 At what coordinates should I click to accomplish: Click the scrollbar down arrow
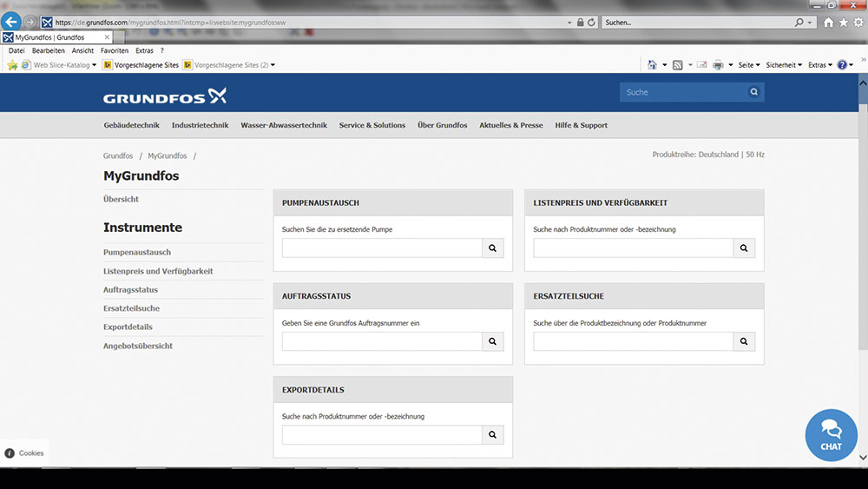tap(863, 458)
